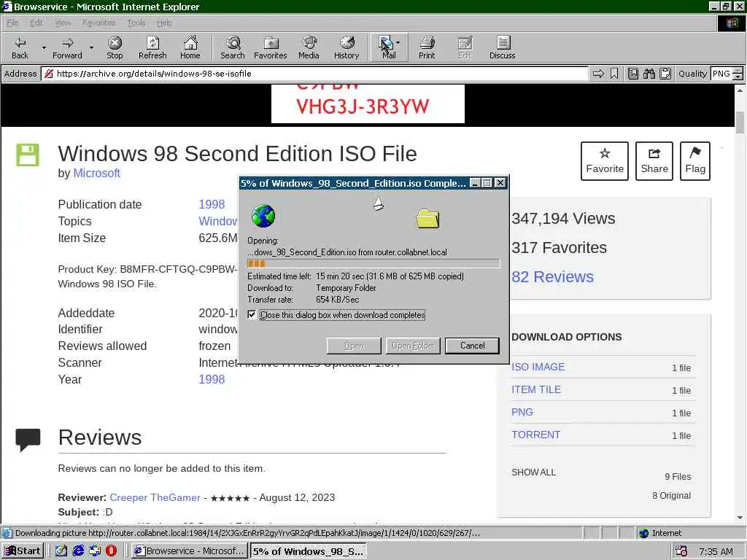Cancel the ISO download
This screenshot has width=747, height=560.
tap(472, 346)
